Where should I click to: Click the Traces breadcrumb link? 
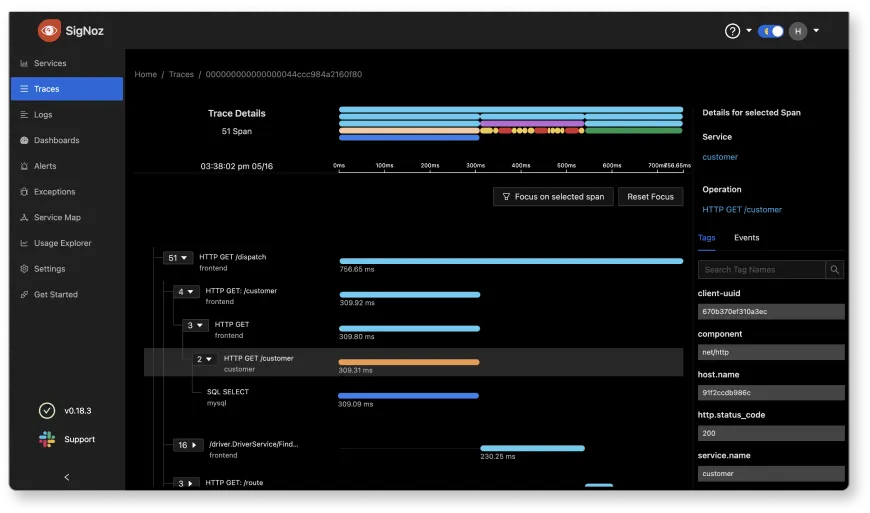coord(181,74)
